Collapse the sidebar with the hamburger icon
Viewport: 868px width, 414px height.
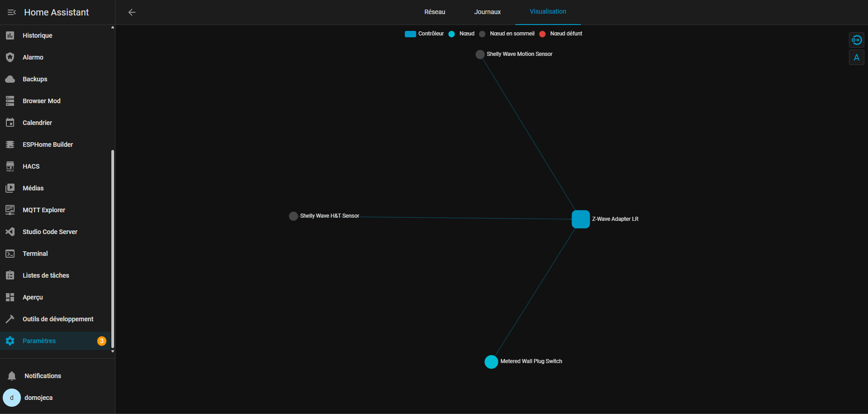tap(12, 12)
